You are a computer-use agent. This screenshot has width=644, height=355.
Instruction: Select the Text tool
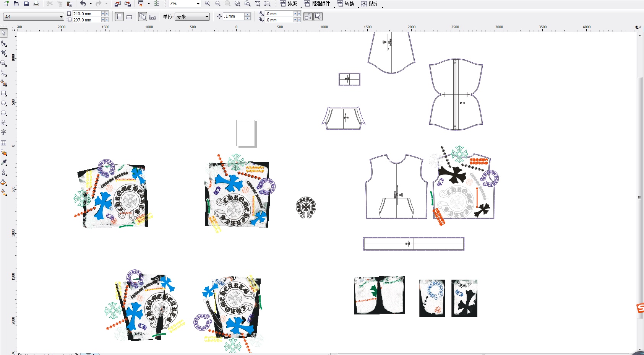[x=4, y=132]
